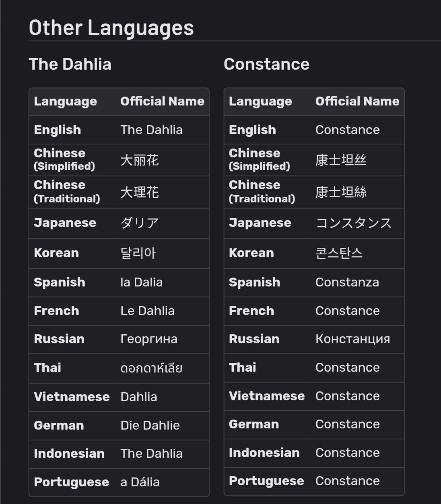Click the Korean name 콘스탄스
Image resolution: width=441 pixels, height=504 pixels.
(x=339, y=253)
